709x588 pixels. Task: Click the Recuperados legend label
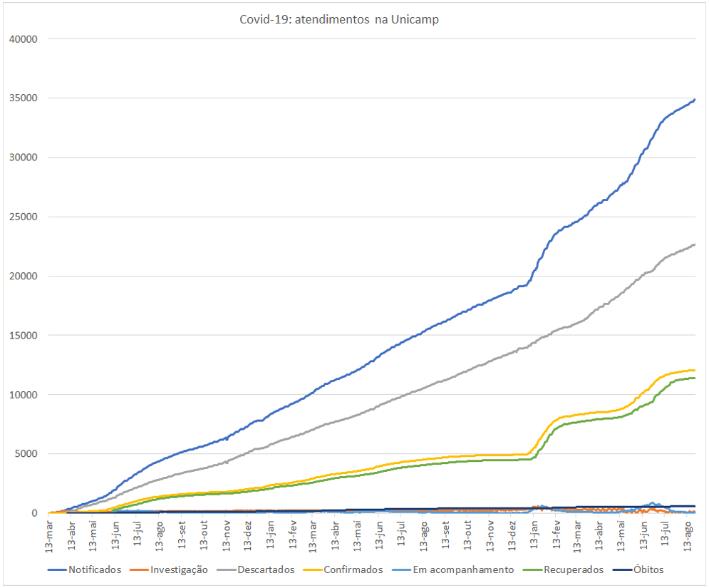click(x=574, y=569)
